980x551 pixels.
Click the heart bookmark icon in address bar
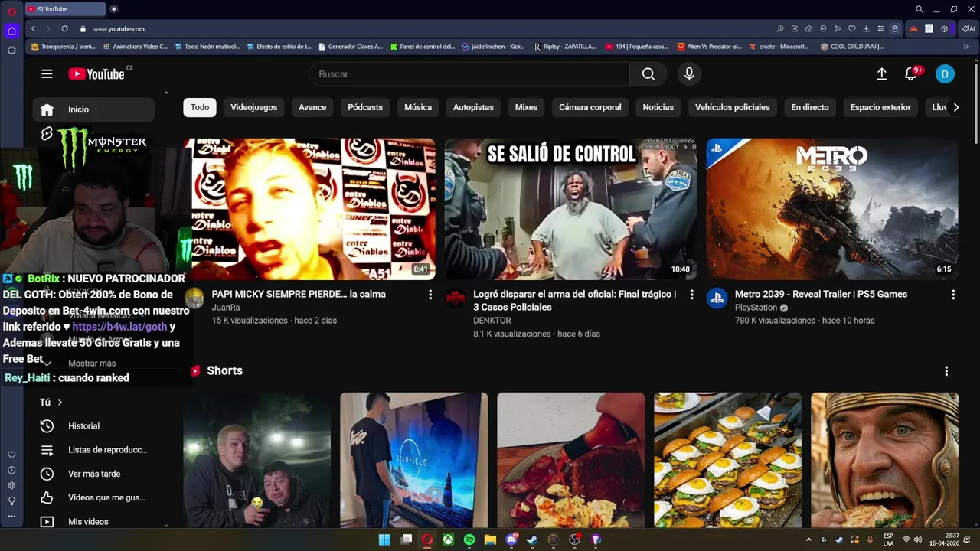point(851,28)
